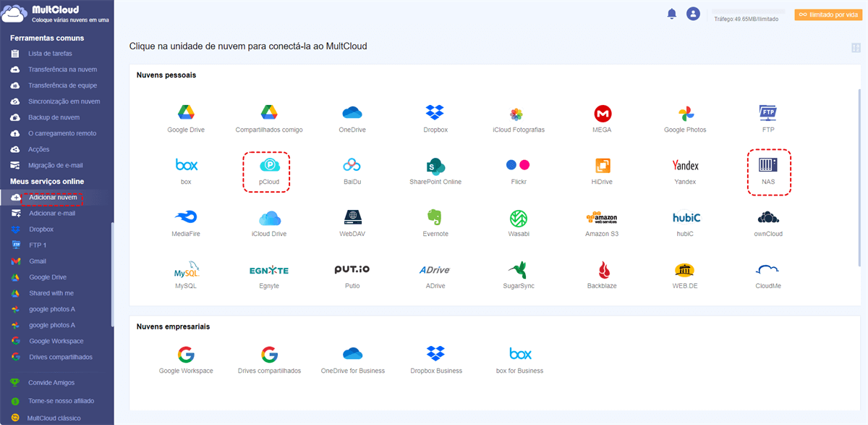This screenshot has width=868, height=425.
Task: Open the user account avatar
Action: 694,14
